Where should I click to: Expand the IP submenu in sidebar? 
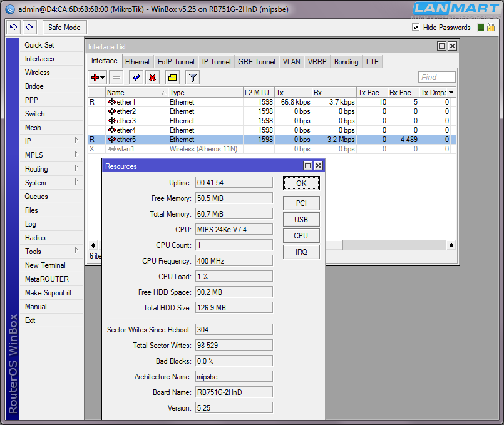(51, 141)
